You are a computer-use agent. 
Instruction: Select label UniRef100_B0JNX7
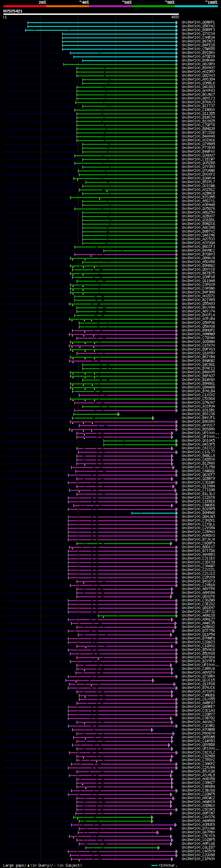tap(198, 95)
